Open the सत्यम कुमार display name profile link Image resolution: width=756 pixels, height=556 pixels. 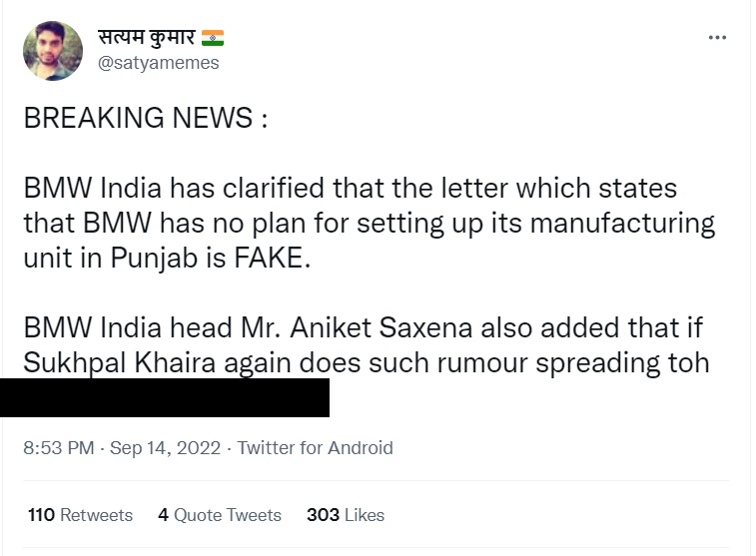tap(145, 37)
